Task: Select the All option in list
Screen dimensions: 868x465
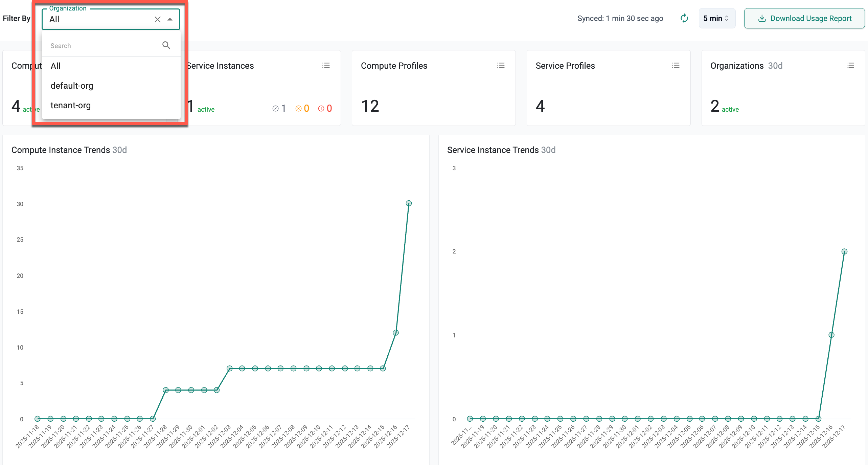Action: (x=55, y=66)
